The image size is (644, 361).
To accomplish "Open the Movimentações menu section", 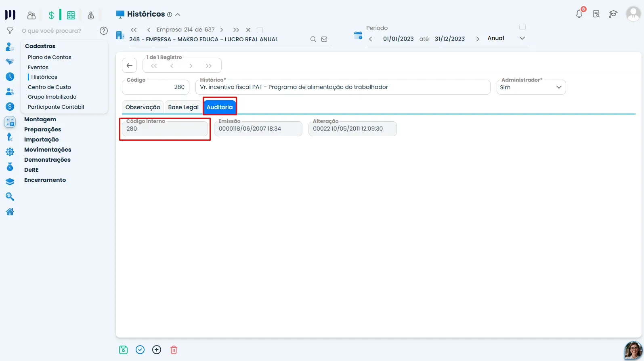I will point(48,150).
